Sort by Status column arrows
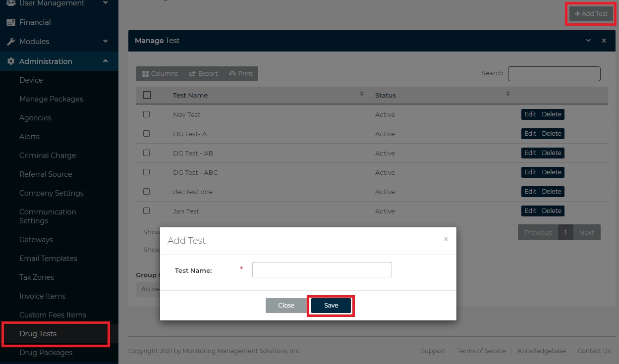 click(508, 94)
